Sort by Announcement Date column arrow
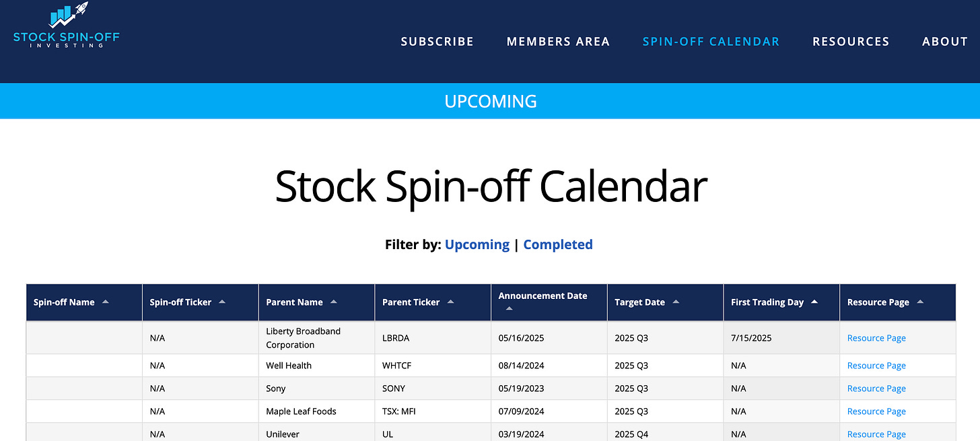Viewport: 980px width, 441px height. [x=510, y=309]
